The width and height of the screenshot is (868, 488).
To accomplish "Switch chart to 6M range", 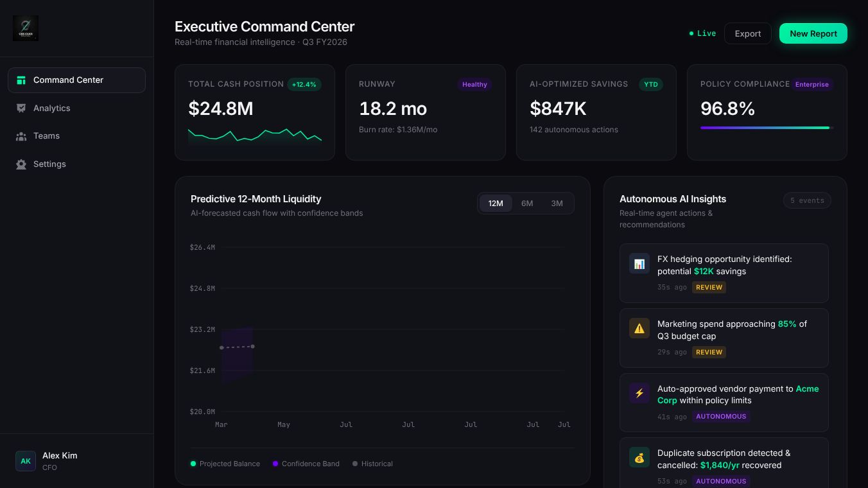I will click(x=527, y=204).
